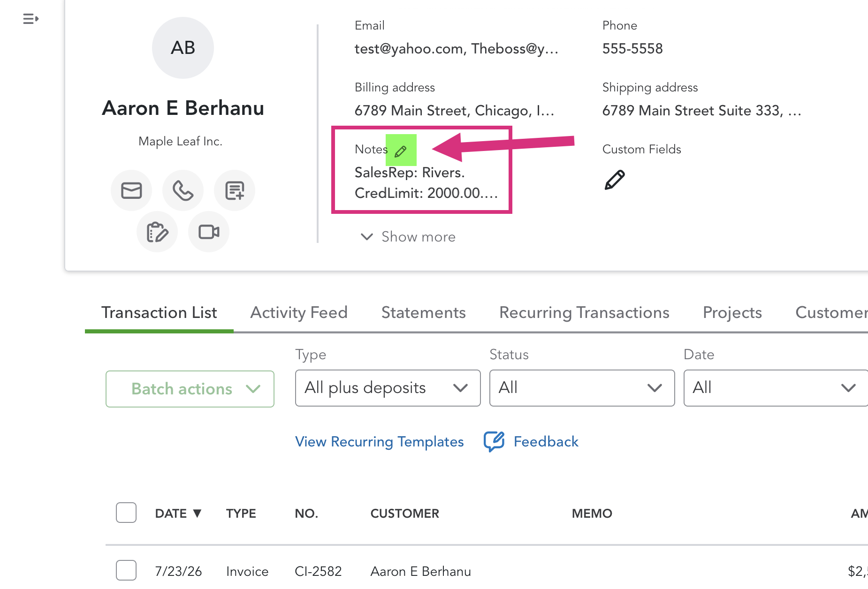Click the Feedback link text
Viewport: 868px width, 589px height.
tap(546, 441)
